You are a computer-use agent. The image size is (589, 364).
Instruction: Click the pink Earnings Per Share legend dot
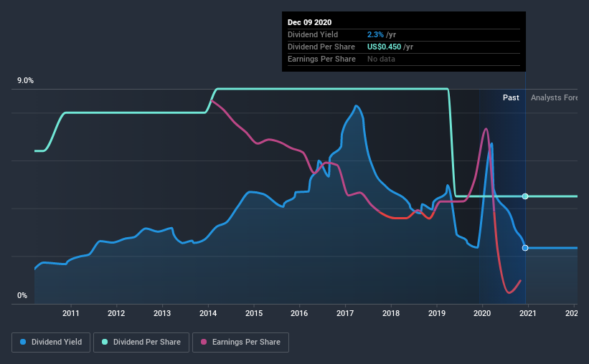click(204, 342)
